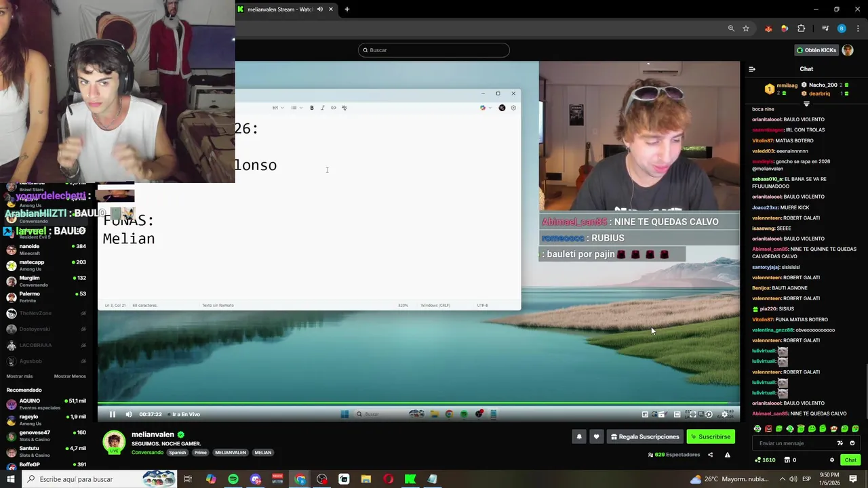Click the Windows search box Escribe aquí para buscar
The image size is (868, 488).
(x=99, y=479)
